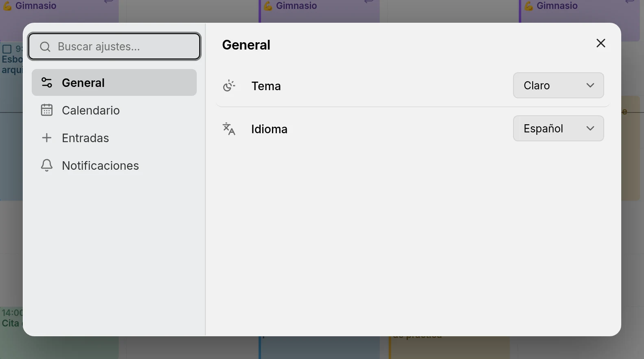Click the search magnifier icon
The height and width of the screenshot is (359, 644).
45,47
